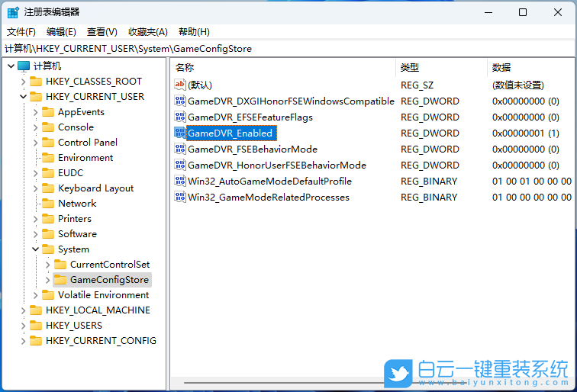Click the 计算机 computer icon in tree

24,66
